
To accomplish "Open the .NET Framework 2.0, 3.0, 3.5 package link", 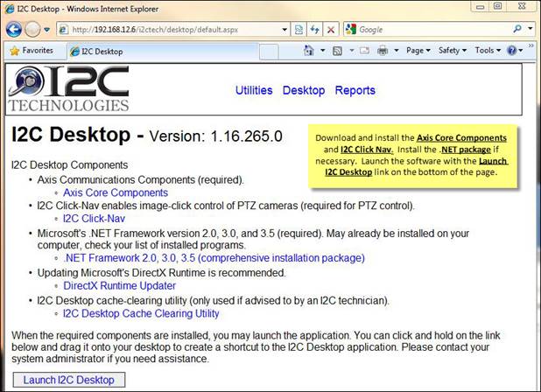I will tap(214, 258).
